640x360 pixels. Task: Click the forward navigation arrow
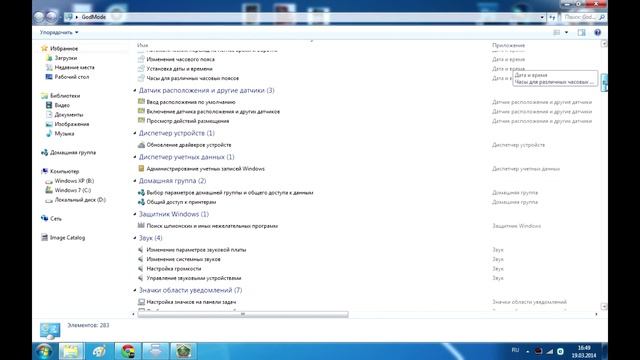pyautogui.click(x=52, y=17)
